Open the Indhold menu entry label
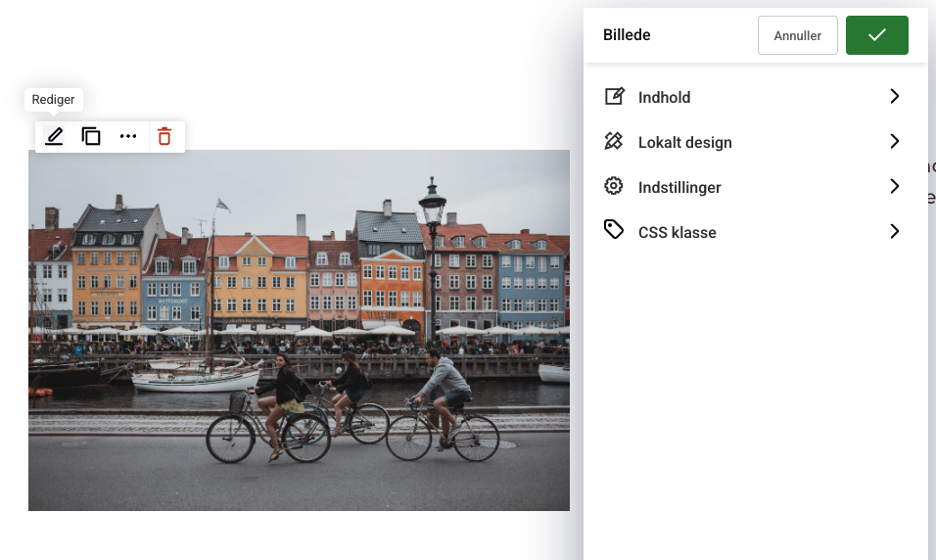Image resolution: width=936 pixels, height=560 pixels. point(664,97)
